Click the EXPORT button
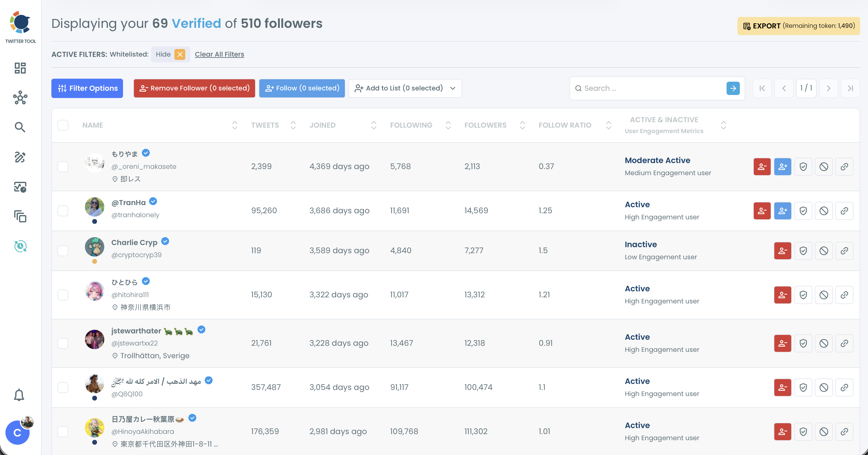Viewport: 868px width, 455px height. [x=798, y=26]
